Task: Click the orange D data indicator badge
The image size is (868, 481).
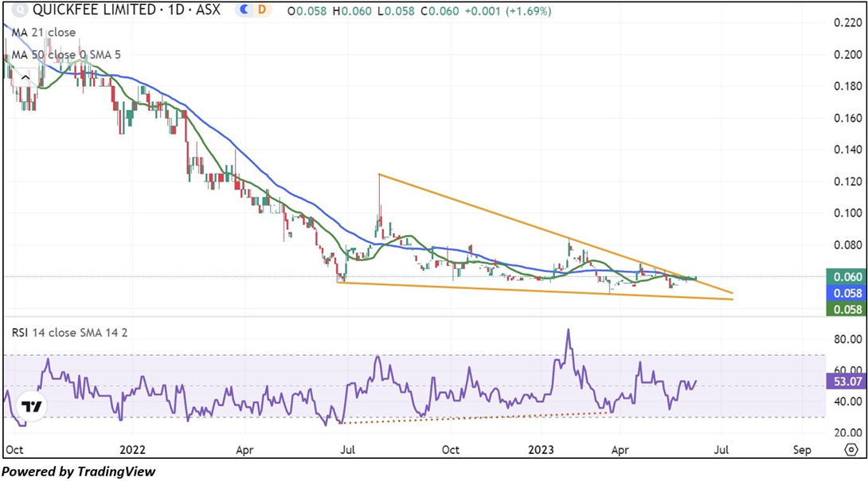Action: pos(262,10)
